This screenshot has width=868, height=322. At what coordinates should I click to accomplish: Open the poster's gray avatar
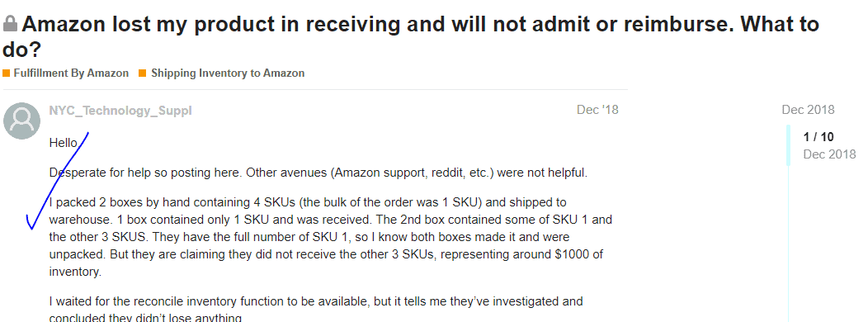pyautogui.click(x=21, y=121)
